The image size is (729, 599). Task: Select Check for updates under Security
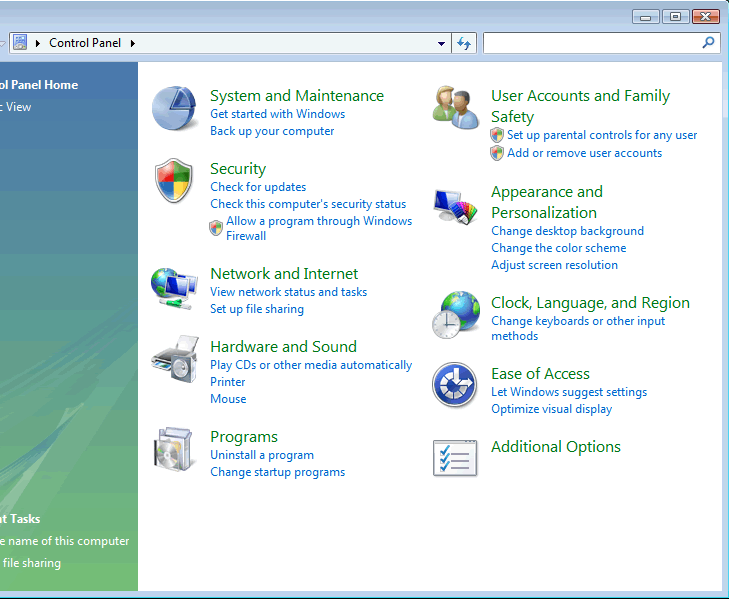[258, 187]
